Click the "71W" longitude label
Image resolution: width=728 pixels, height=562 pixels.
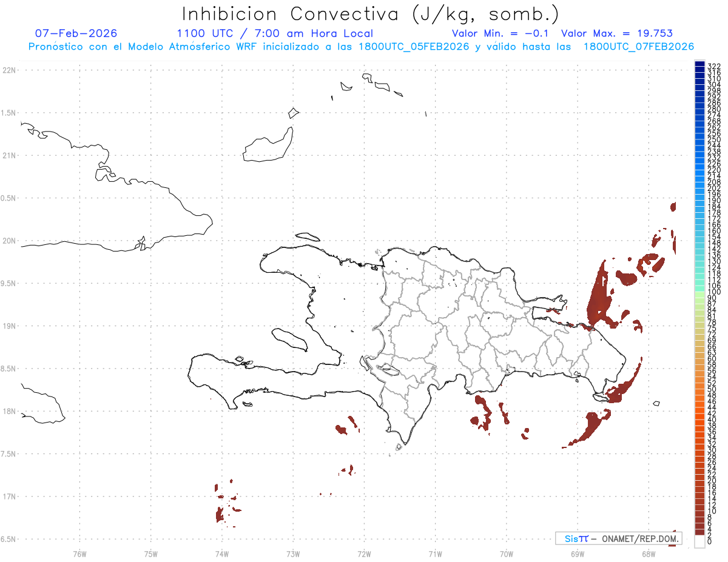coord(435,554)
